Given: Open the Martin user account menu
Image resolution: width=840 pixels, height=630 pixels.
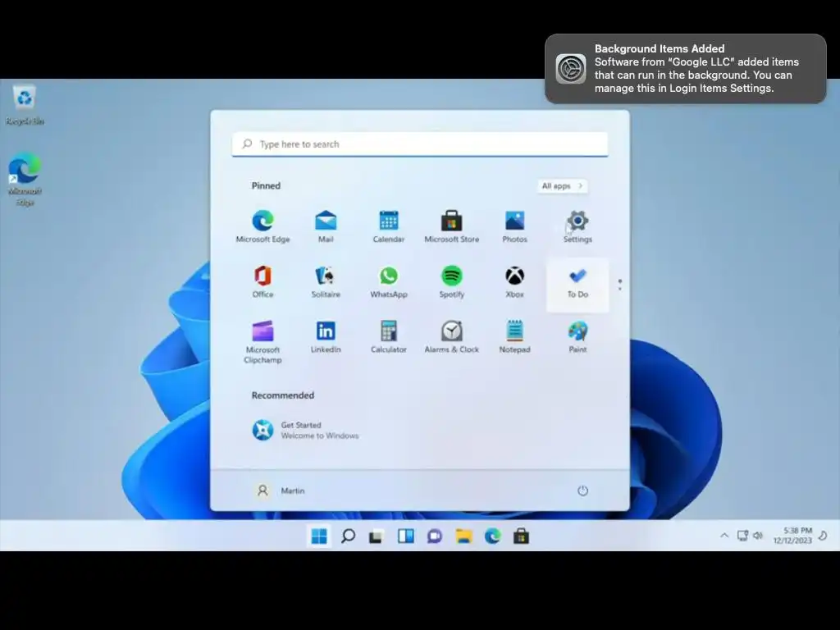Looking at the screenshot, I should point(279,491).
